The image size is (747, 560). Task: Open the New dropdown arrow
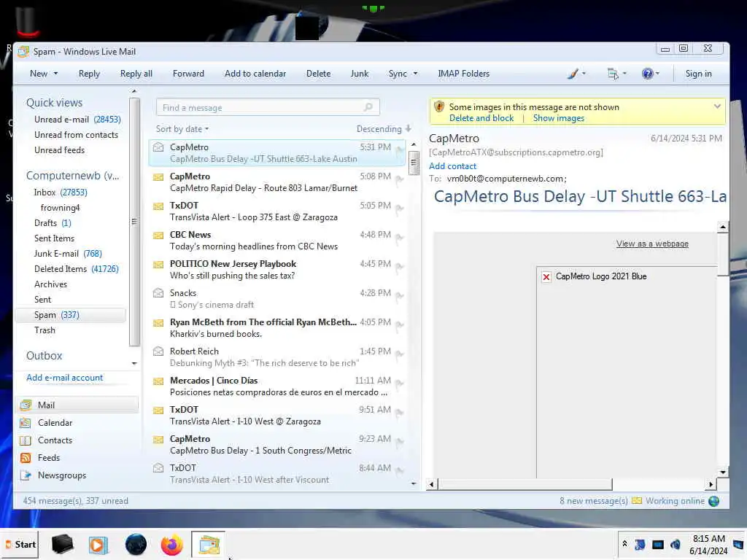coord(55,74)
